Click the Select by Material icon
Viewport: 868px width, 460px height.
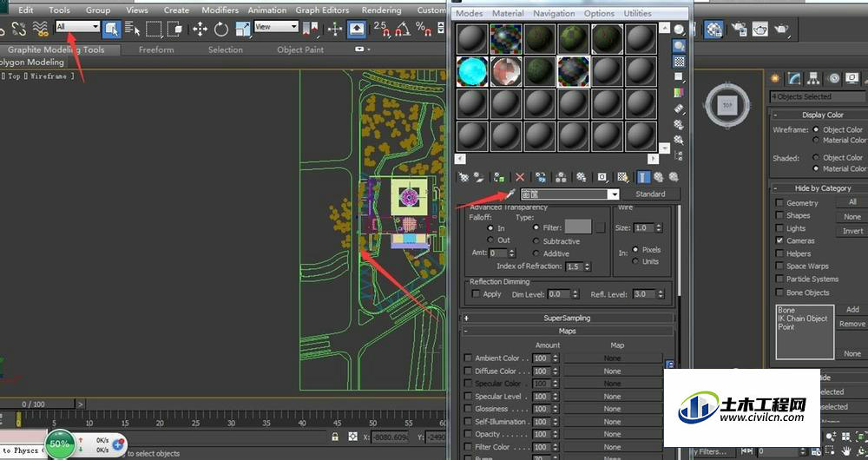(679, 140)
